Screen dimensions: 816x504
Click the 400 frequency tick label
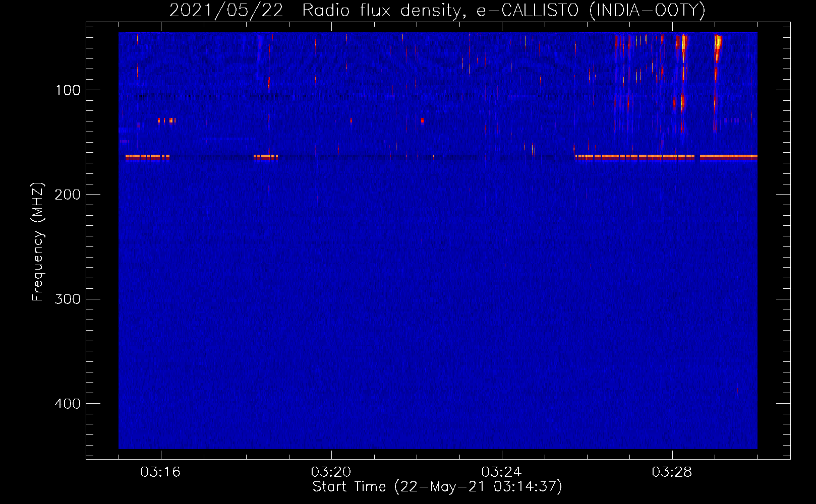68,404
